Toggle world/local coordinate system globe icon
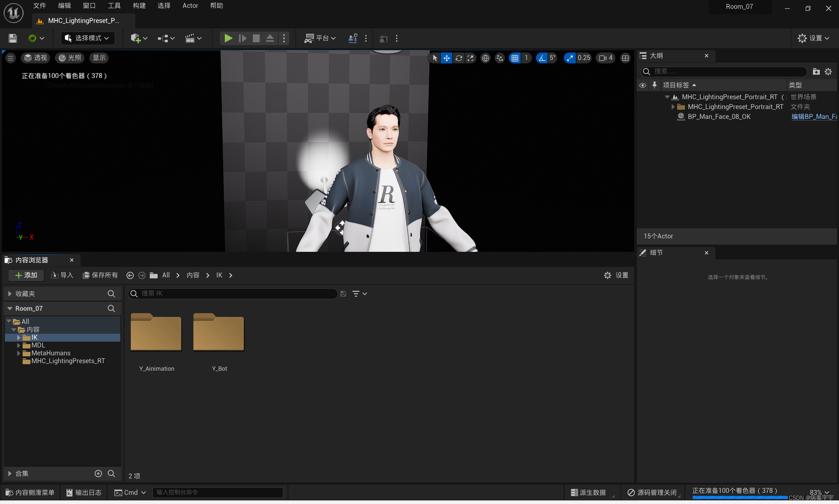The width and height of the screenshot is (839, 504). tap(485, 58)
